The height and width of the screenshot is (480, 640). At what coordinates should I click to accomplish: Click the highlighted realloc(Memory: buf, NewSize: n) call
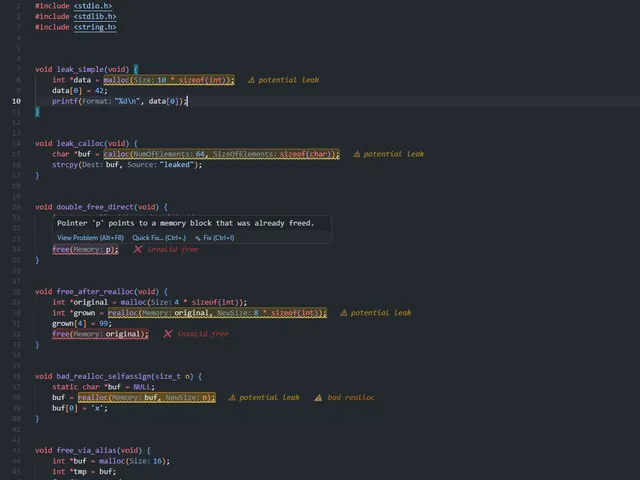pos(146,397)
